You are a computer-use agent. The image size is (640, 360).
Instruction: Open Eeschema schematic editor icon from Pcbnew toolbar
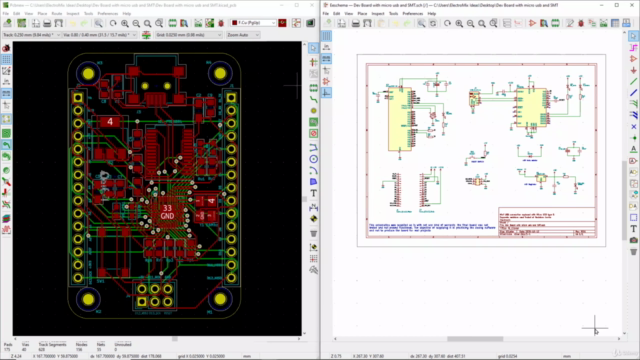click(296, 23)
